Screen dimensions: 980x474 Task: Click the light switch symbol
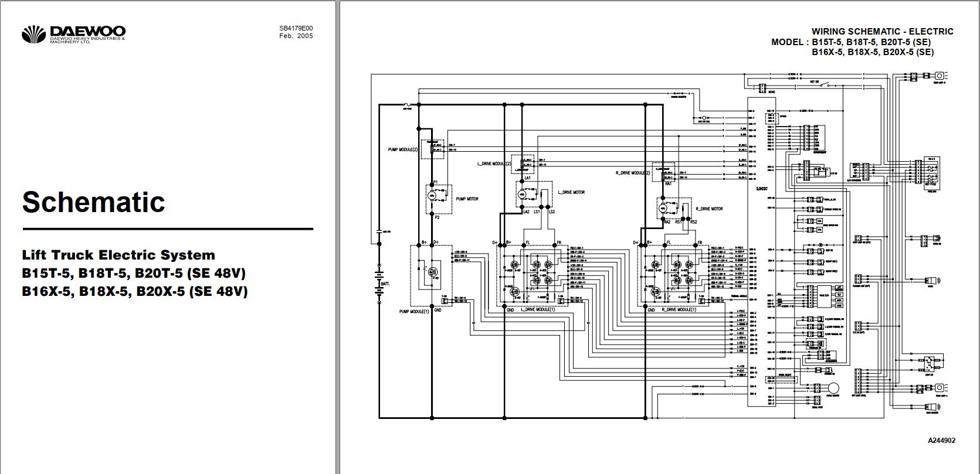point(928,363)
